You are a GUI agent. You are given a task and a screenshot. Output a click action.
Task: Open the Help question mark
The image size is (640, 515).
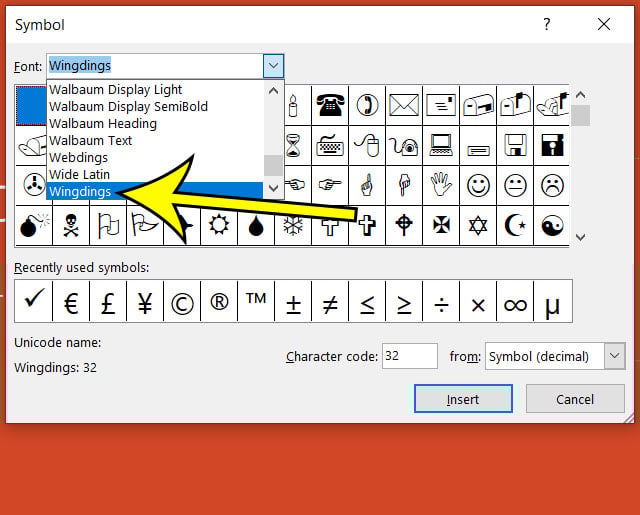pyautogui.click(x=547, y=24)
